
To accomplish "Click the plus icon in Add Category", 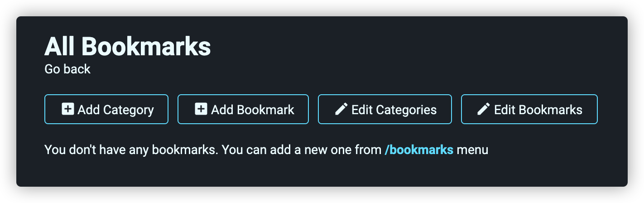I will (68, 109).
